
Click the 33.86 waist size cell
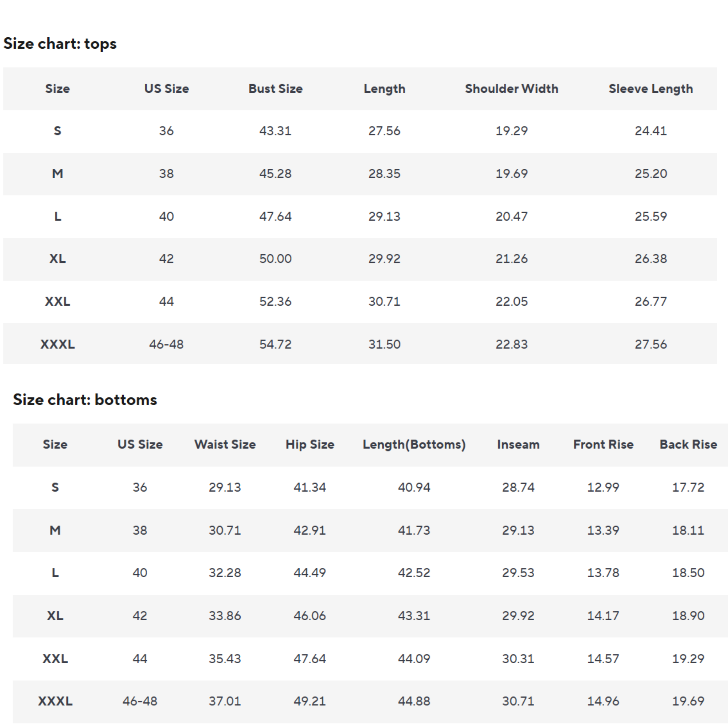[225, 616]
